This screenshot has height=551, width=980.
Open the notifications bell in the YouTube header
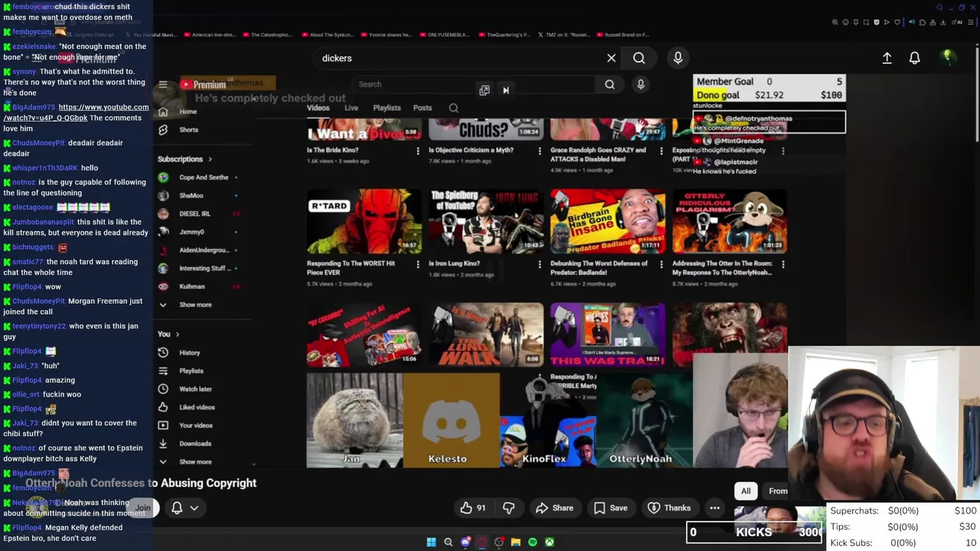914,58
